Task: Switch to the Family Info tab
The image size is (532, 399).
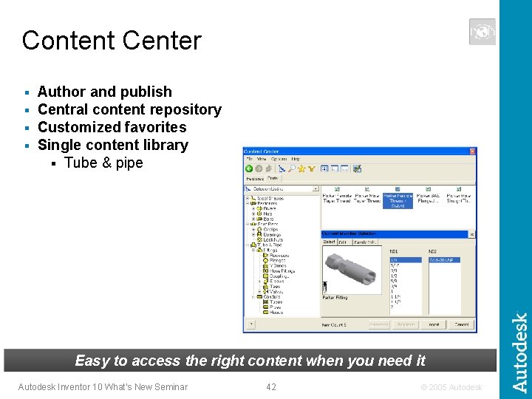Action: [x=364, y=242]
